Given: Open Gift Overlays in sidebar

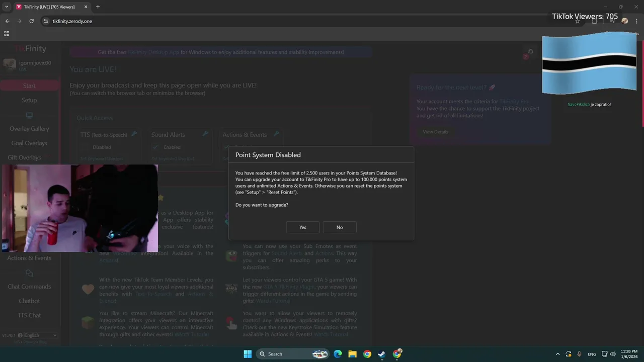Looking at the screenshot, I should [x=24, y=157].
